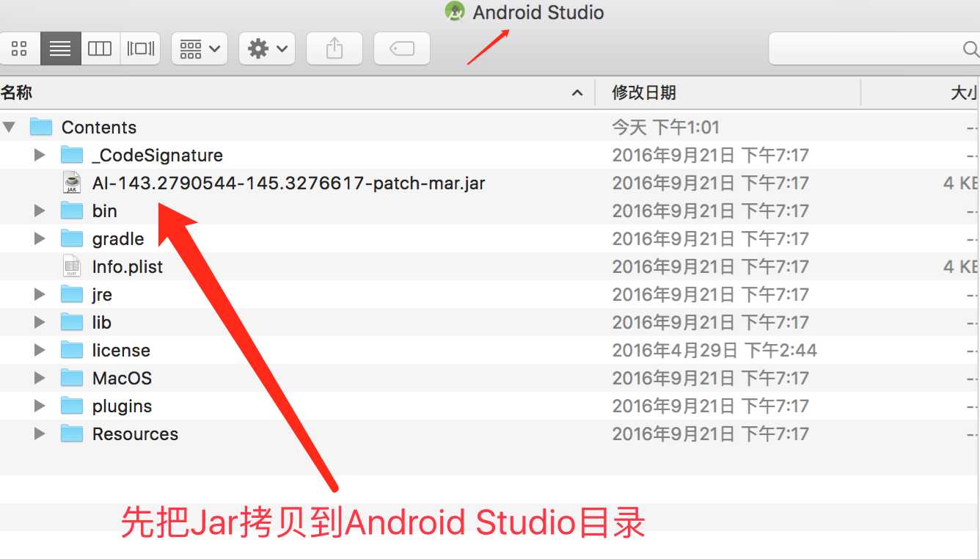Click the Android Studio title icon
Image resolution: width=980 pixels, height=559 pixels.
(x=455, y=12)
